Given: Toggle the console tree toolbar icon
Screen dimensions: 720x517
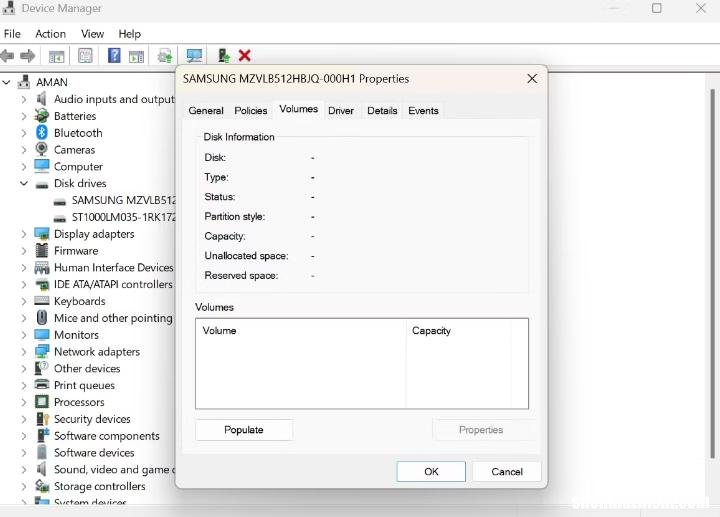Looking at the screenshot, I should click(x=56, y=56).
